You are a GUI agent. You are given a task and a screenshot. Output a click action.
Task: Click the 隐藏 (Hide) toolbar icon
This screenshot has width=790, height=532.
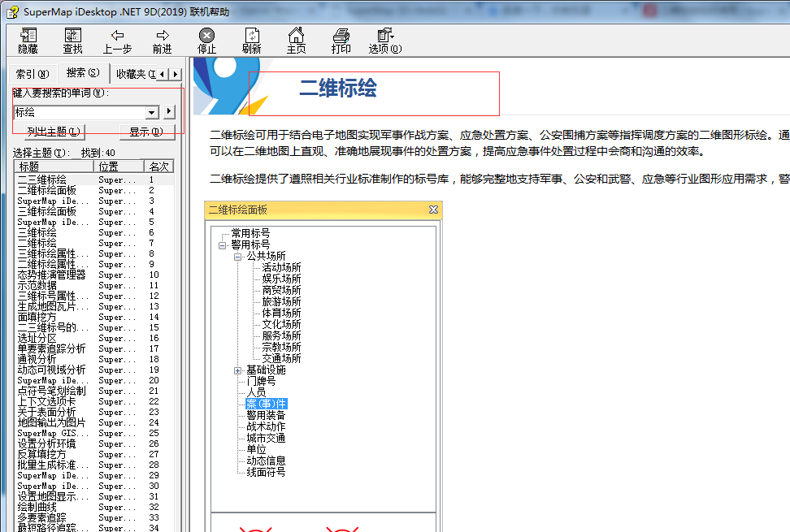(x=28, y=41)
